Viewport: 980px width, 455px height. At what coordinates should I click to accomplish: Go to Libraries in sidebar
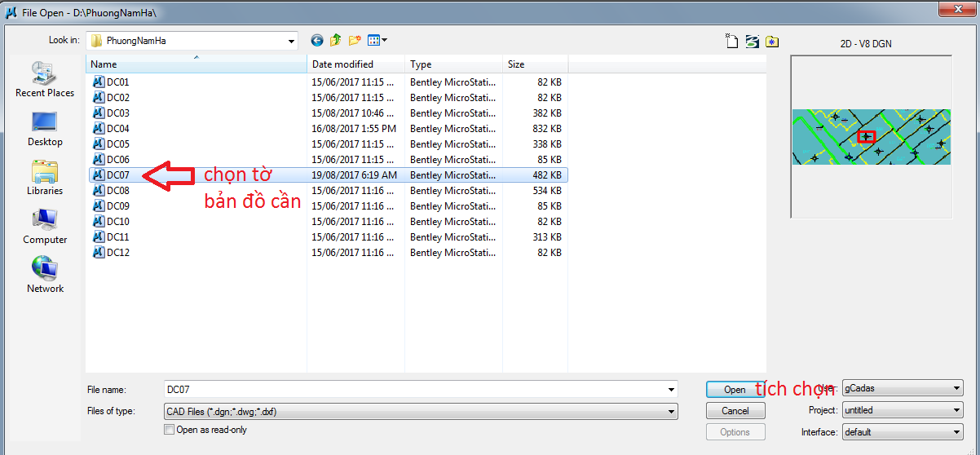pyautogui.click(x=44, y=178)
